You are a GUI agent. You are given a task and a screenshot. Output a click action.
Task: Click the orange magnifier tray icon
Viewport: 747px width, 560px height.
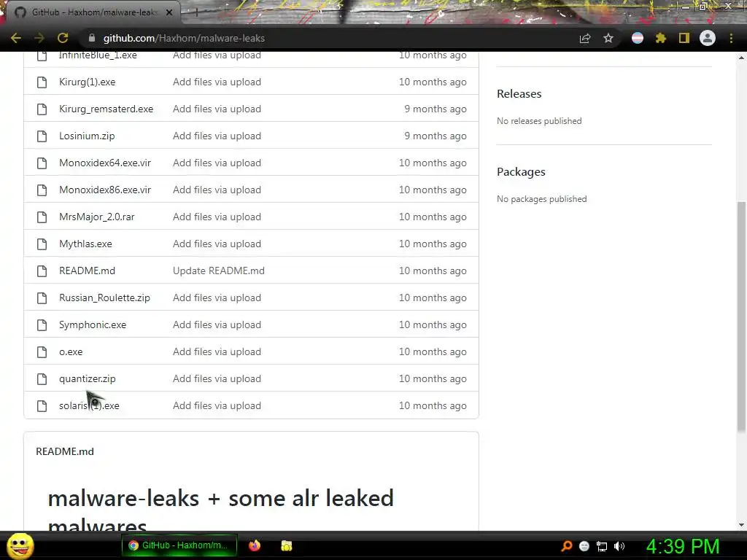566,546
